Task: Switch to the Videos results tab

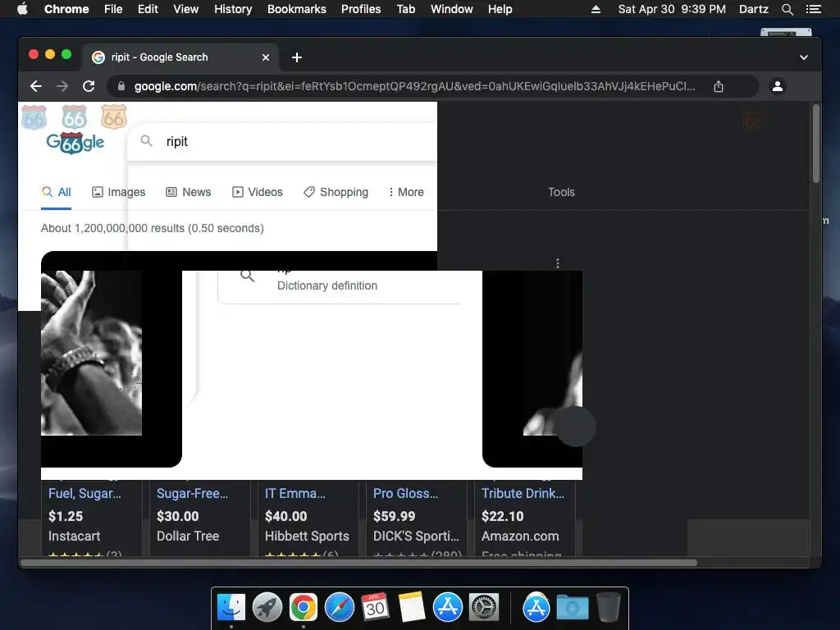Action: tap(257, 192)
